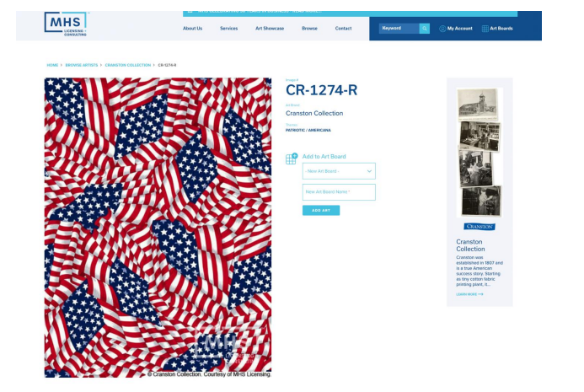Click the Add to Art Board grid-plus icon
The image size is (584, 392).
point(292,158)
